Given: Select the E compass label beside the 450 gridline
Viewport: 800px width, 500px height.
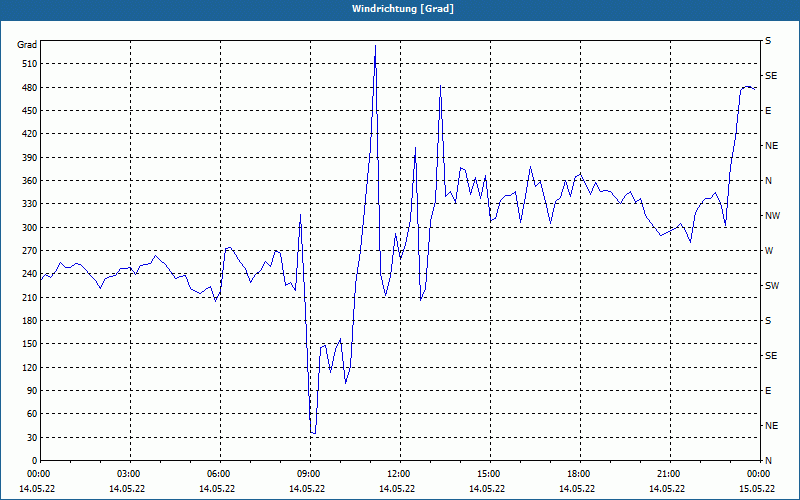Looking at the screenshot, I should [x=768, y=111].
